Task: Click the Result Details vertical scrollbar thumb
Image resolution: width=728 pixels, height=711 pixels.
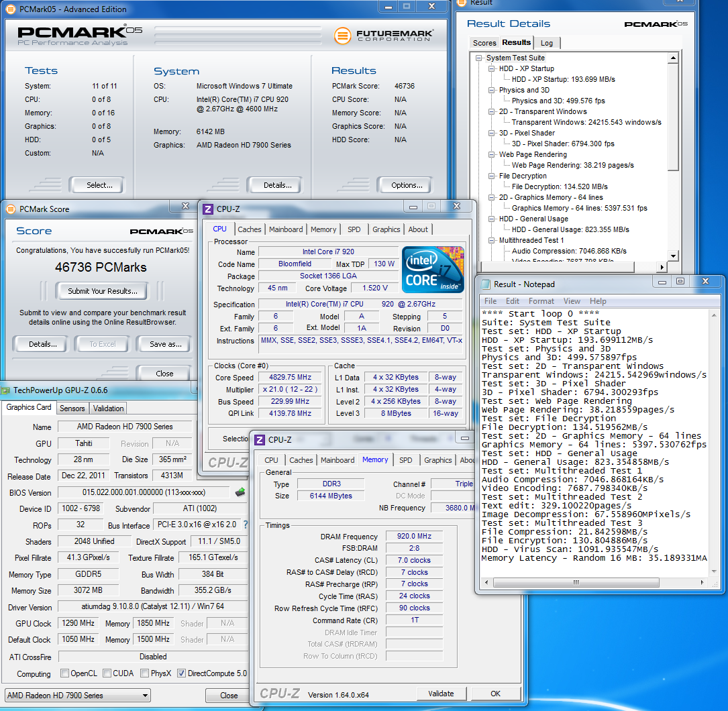Action: pos(673,117)
